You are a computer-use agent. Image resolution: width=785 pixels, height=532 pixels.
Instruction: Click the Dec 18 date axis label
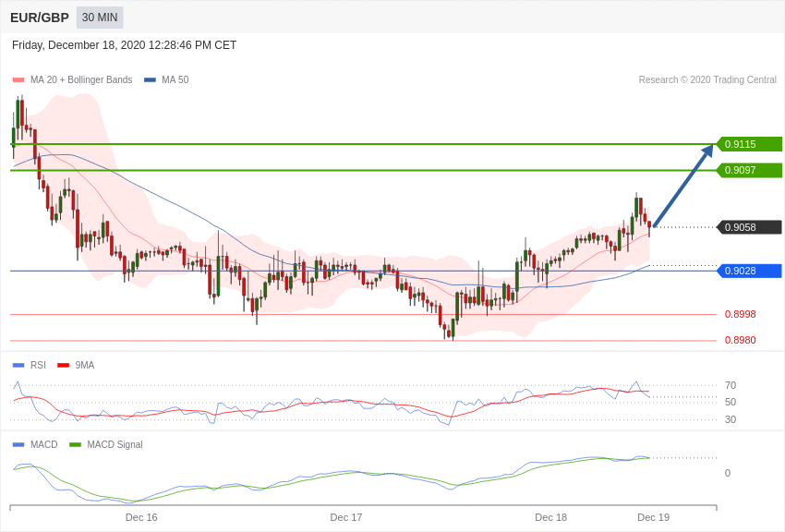pyautogui.click(x=550, y=517)
